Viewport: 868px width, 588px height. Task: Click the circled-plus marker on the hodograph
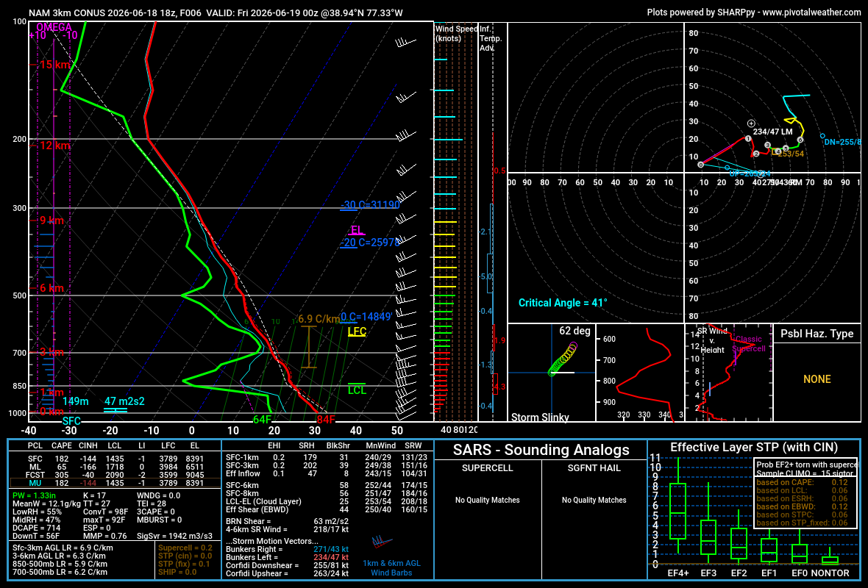(751, 123)
